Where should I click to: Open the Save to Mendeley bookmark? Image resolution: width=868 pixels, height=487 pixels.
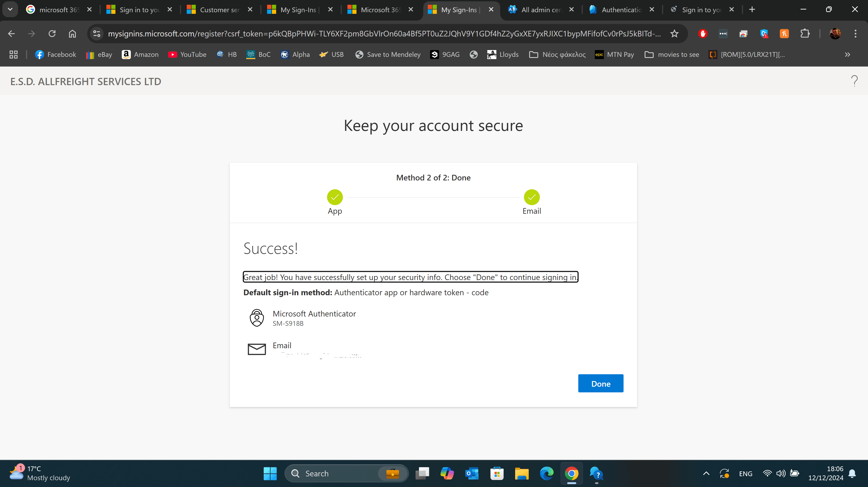pos(388,55)
